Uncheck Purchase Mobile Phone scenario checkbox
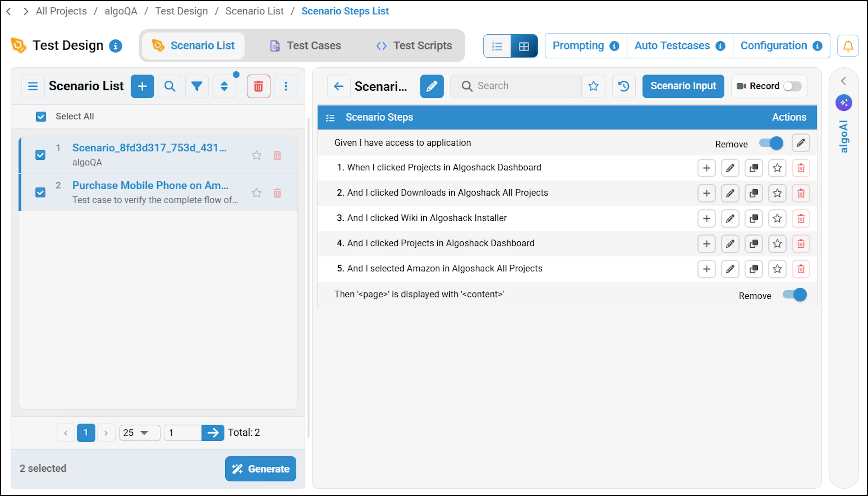Viewport: 868px width, 496px height. tap(40, 192)
